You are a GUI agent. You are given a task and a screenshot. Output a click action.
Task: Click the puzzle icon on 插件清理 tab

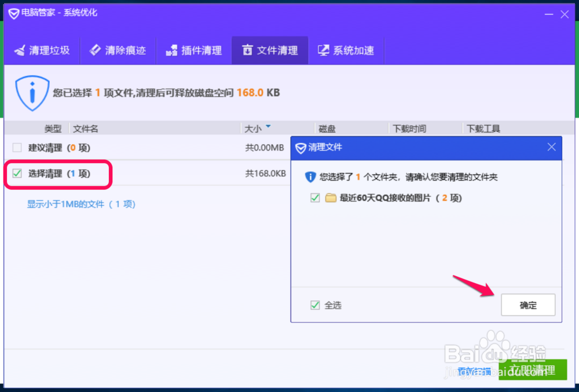click(x=171, y=51)
